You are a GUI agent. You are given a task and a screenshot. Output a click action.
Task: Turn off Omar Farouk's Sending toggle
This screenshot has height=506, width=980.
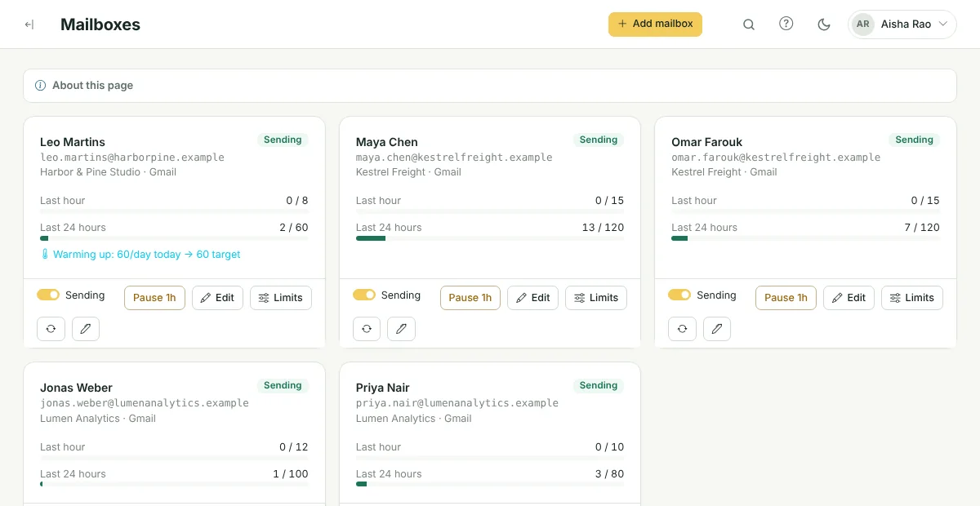679,295
